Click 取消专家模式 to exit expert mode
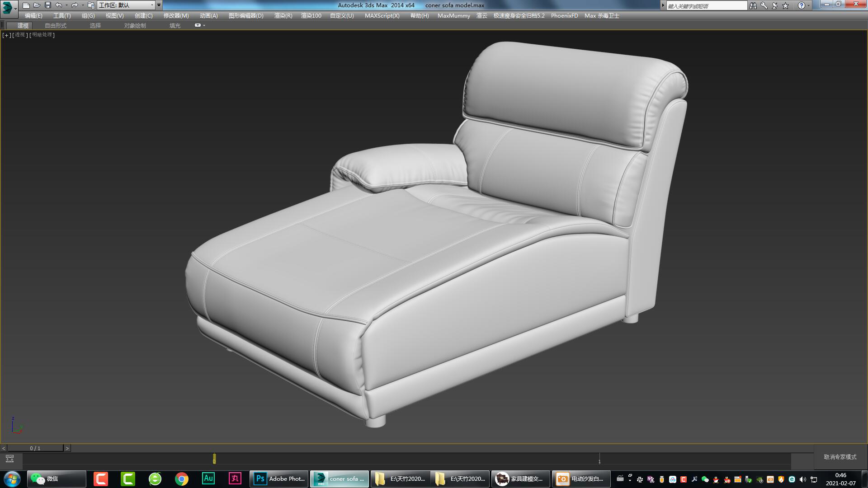Screen dimensions: 868x488 839,457
